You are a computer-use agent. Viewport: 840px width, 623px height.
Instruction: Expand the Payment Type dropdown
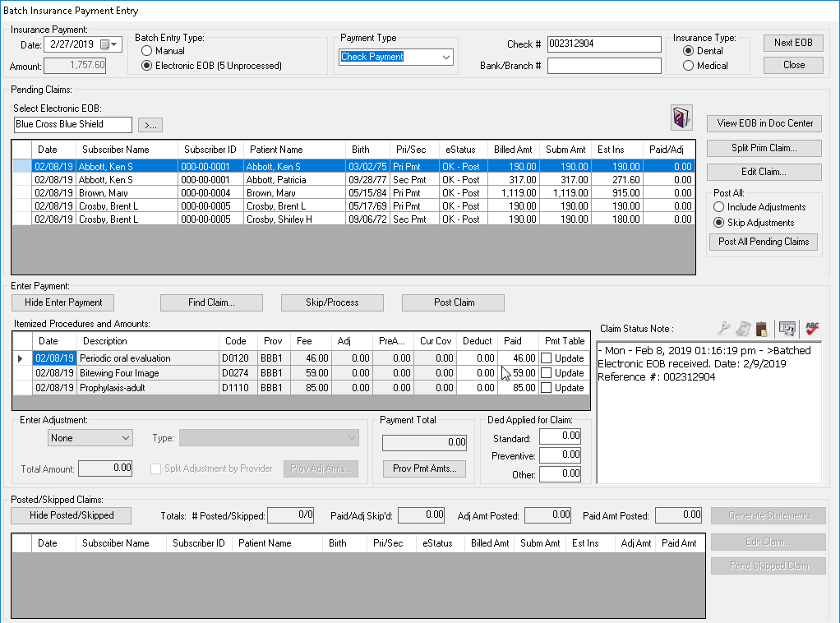point(446,57)
